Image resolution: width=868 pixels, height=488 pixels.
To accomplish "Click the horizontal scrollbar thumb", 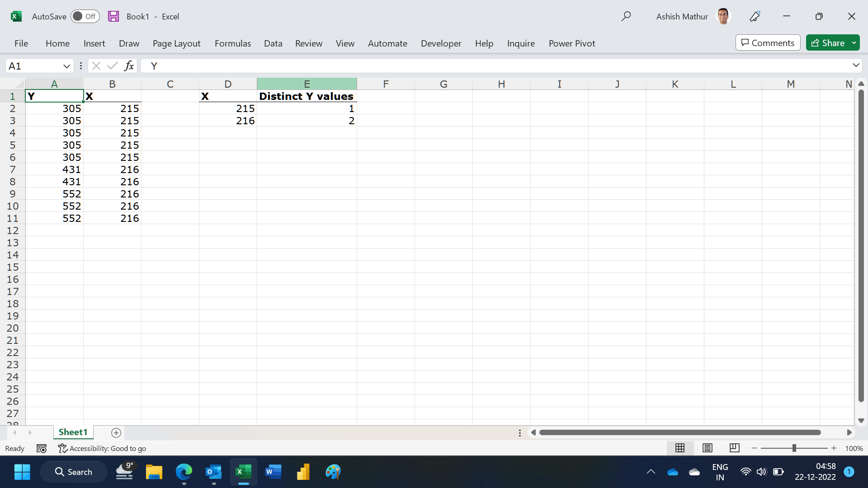I will pyautogui.click(x=680, y=432).
